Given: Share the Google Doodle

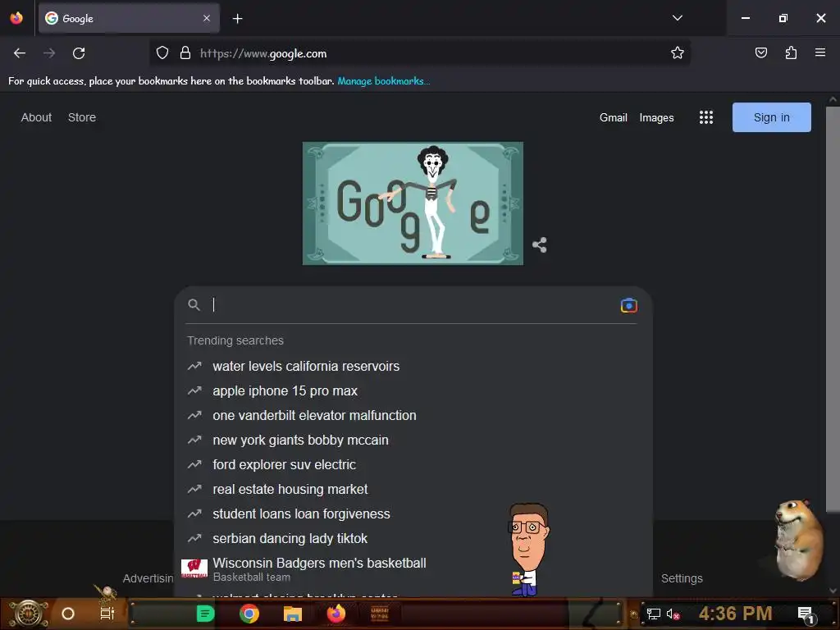Looking at the screenshot, I should [x=540, y=244].
